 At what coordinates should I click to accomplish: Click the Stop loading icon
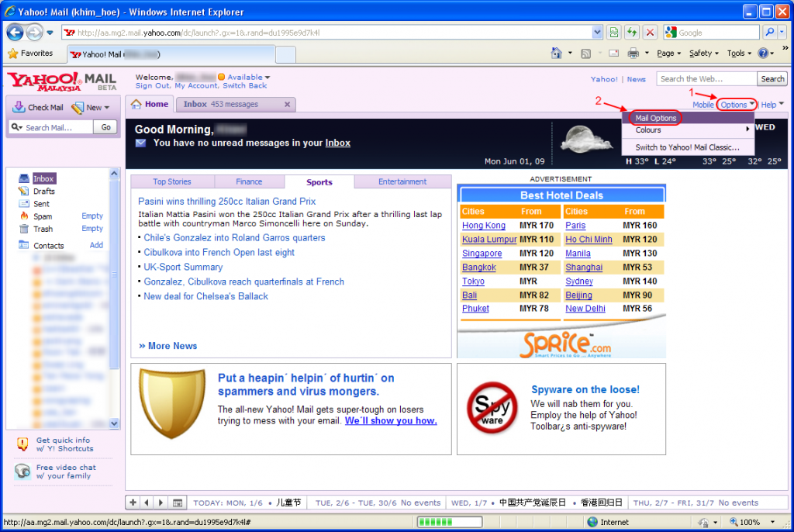click(x=650, y=33)
